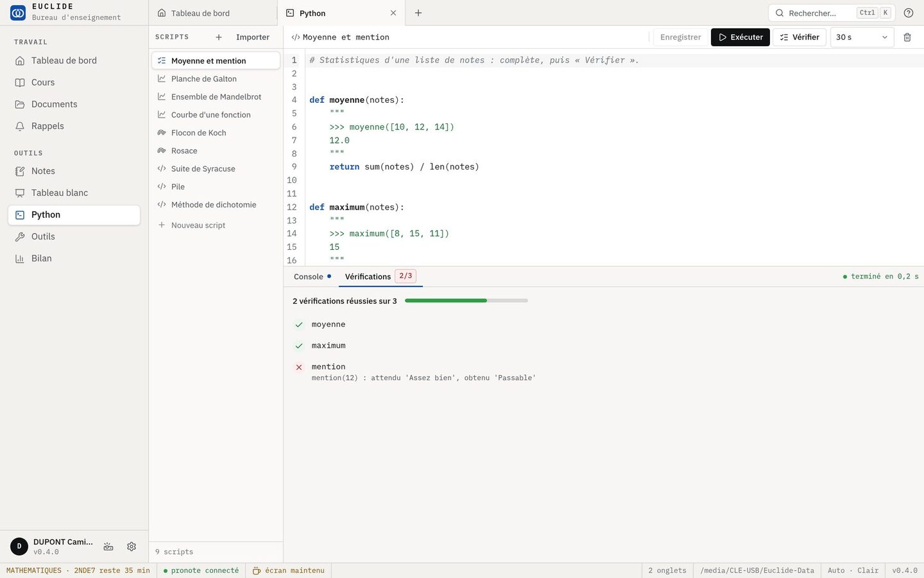The height and width of the screenshot is (578, 924).
Task: Open Documents in the sidebar
Action: (74, 104)
